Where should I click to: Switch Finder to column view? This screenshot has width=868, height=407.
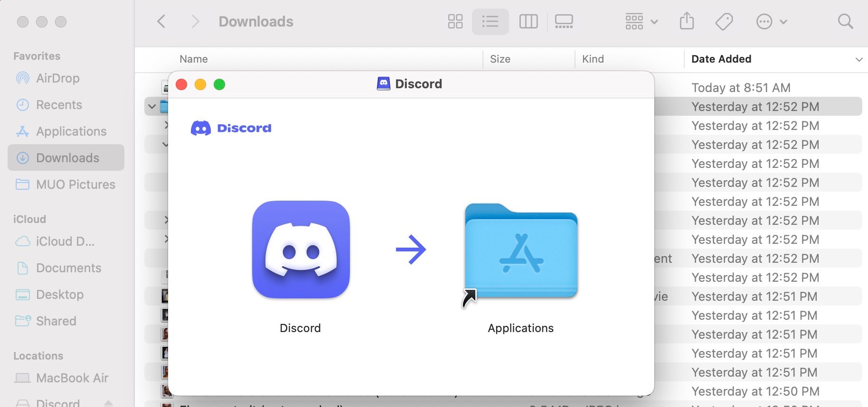528,21
